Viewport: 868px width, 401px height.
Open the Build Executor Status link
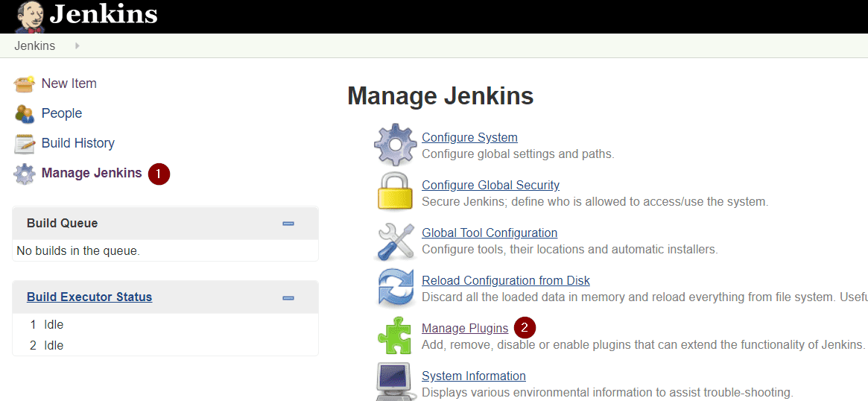(89, 297)
